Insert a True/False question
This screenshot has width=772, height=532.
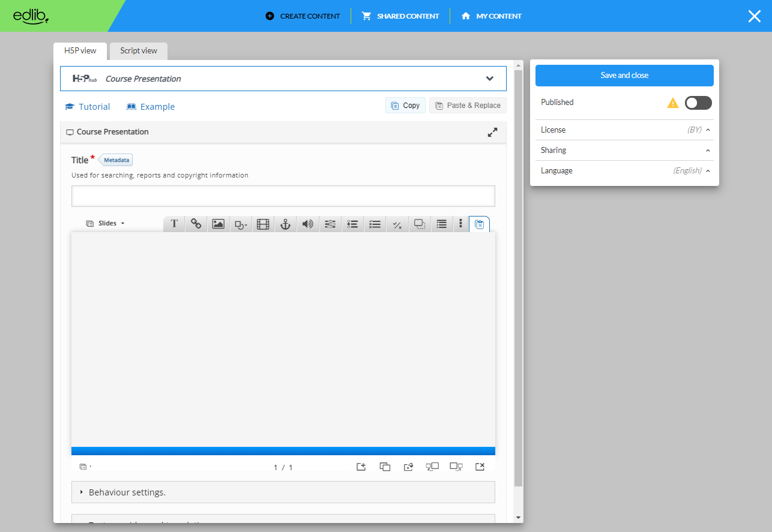397,224
